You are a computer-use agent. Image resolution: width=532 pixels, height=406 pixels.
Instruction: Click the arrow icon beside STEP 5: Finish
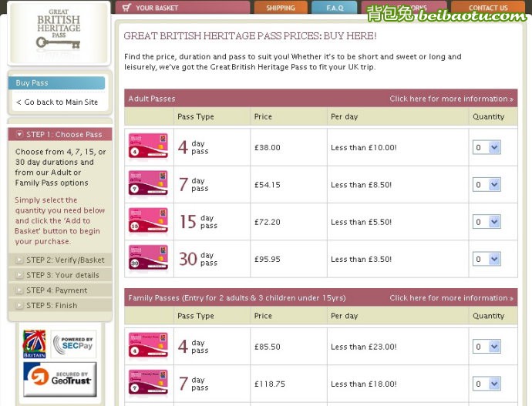(x=19, y=306)
